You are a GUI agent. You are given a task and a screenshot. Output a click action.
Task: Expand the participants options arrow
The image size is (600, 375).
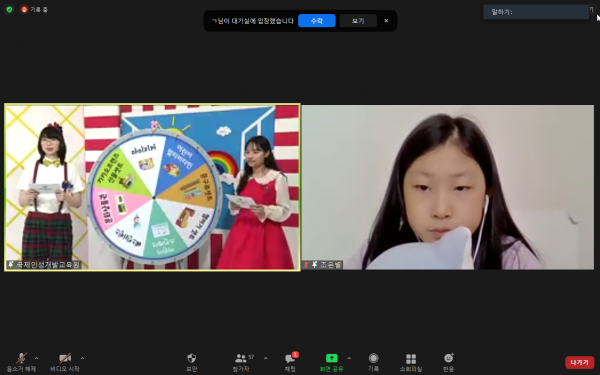266,358
